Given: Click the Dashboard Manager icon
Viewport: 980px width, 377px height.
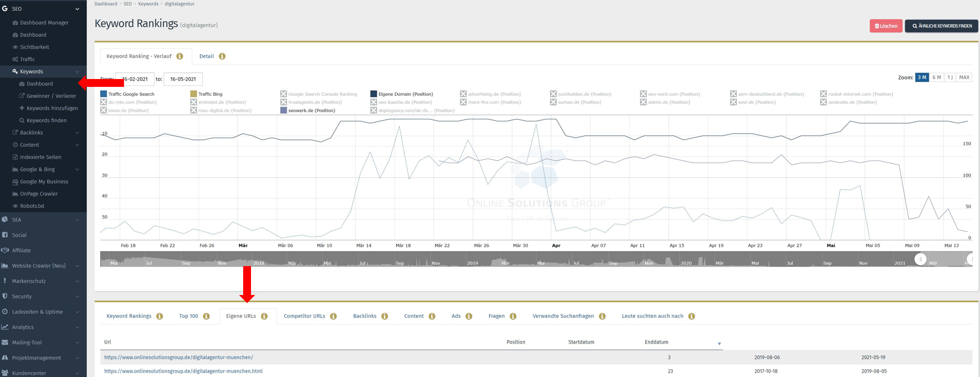Looking at the screenshot, I should (15, 23).
